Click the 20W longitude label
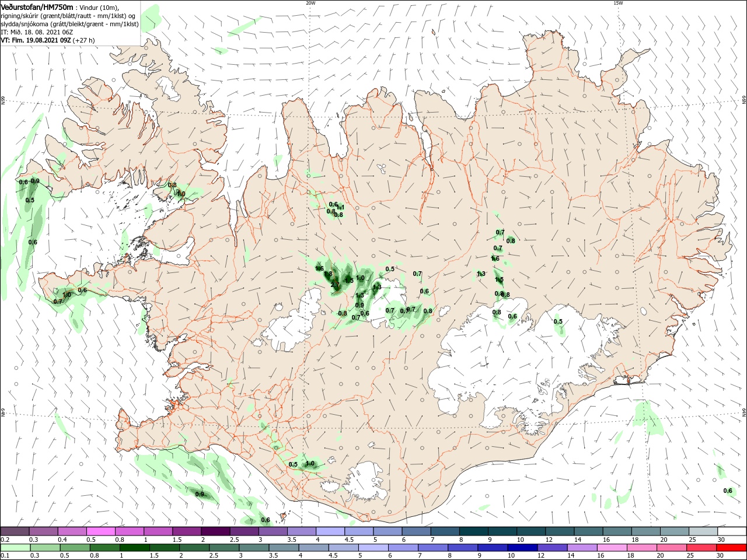 click(310, 3)
